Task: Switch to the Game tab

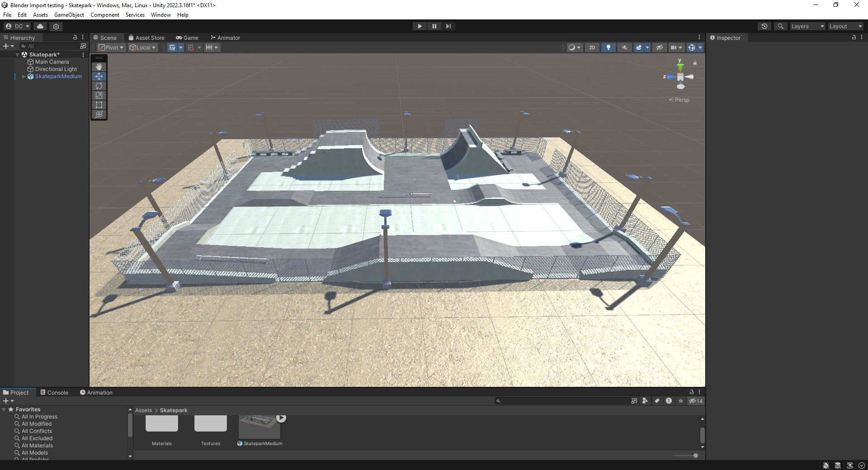Action: coord(187,38)
